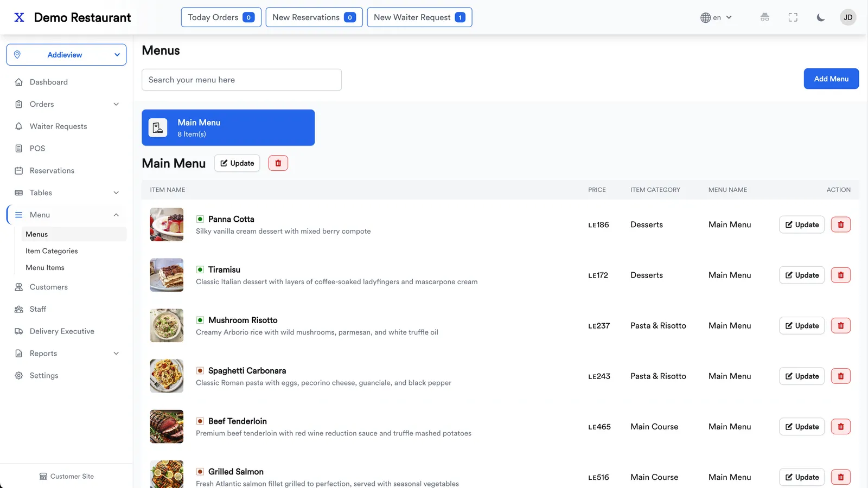This screenshot has width=868, height=488.
Task: Update the Tiramisu item
Action: point(802,275)
